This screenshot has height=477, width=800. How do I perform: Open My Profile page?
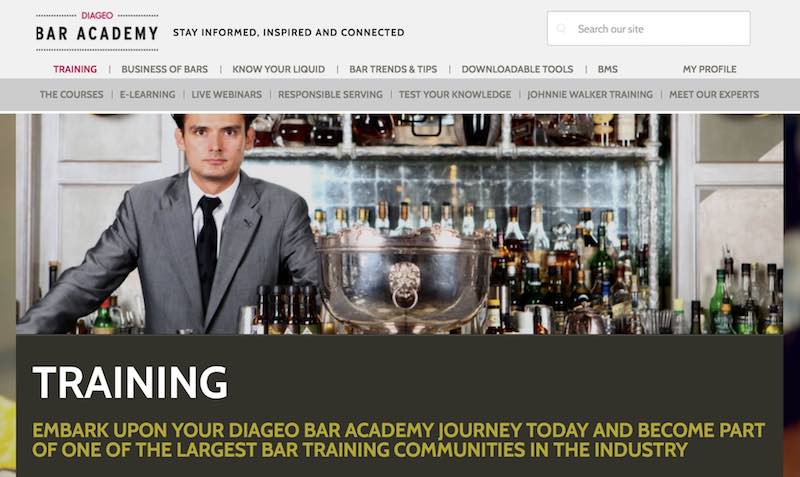click(709, 69)
